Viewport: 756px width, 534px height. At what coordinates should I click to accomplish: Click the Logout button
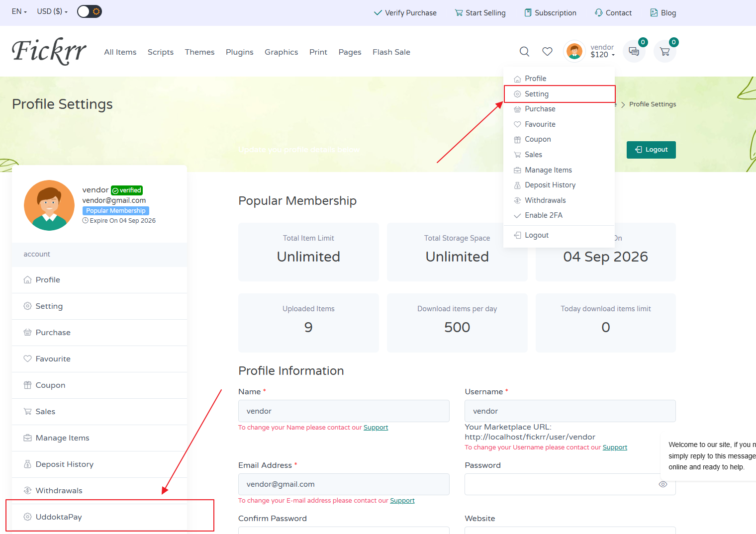click(651, 150)
